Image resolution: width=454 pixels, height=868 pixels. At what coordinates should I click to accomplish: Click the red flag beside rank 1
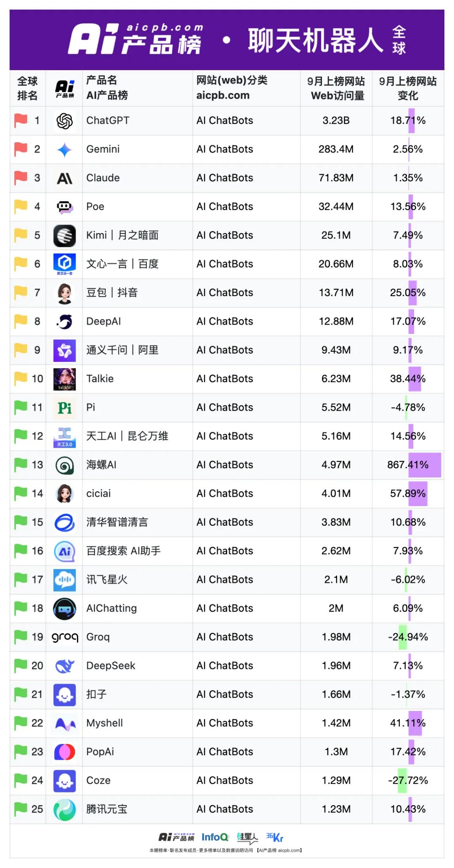pos(21,120)
